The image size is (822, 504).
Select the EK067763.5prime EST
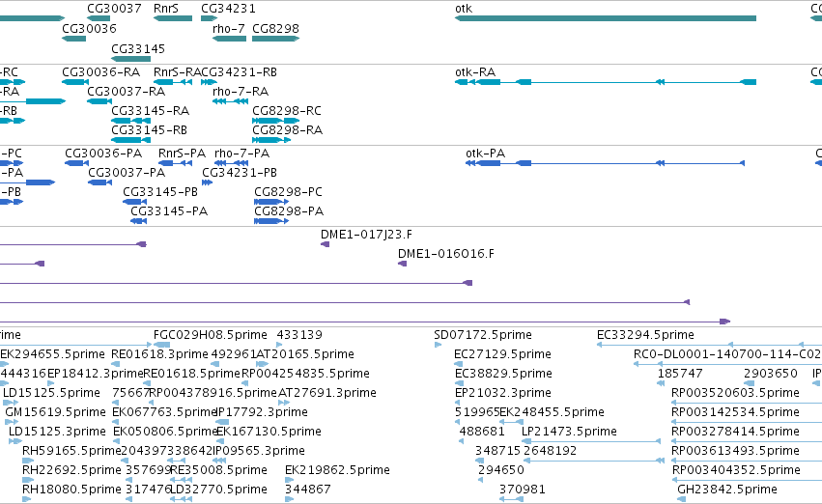[x=115, y=422]
